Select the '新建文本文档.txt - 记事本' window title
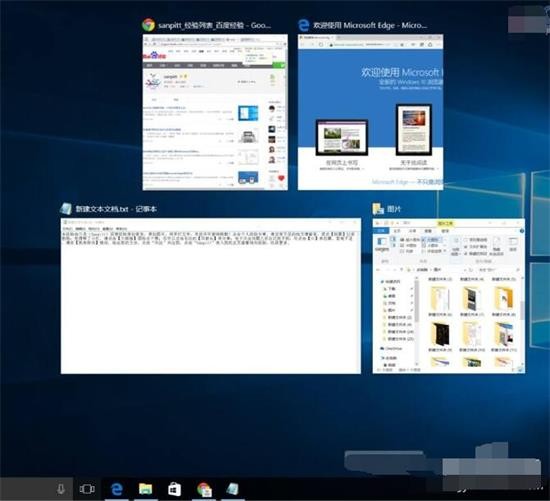This screenshot has width=550, height=501. [x=116, y=209]
